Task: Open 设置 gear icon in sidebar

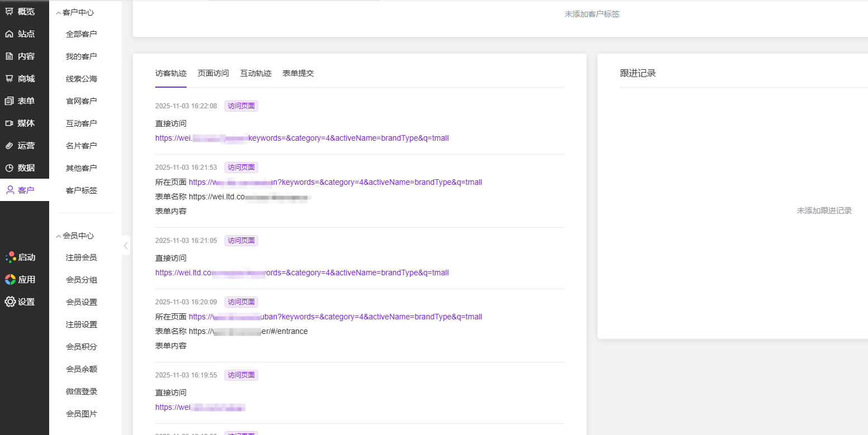Action: pyautogui.click(x=10, y=302)
